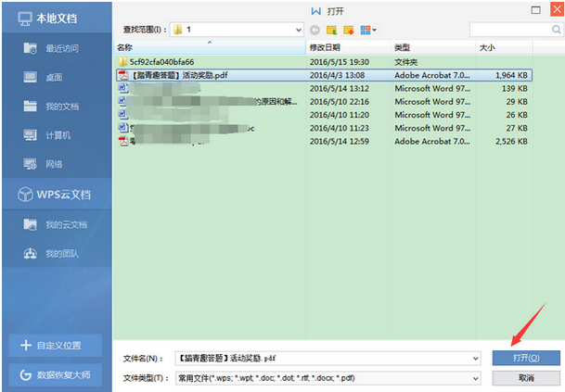Screen dimensions: 565x392
Task: Click the 打开(O) button
Action: pos(526,358)
